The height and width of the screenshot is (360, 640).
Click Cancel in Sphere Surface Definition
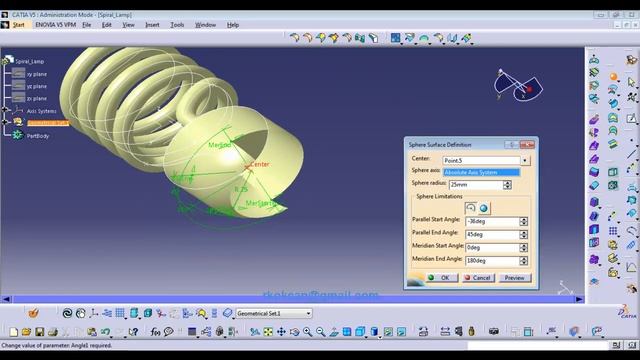click(x=478, y=278)
